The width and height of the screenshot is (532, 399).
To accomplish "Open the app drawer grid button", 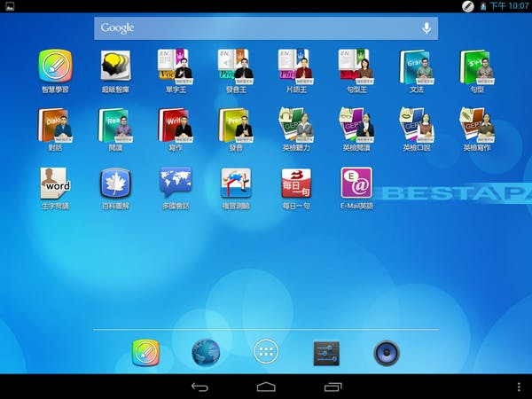I will point(266,351).
